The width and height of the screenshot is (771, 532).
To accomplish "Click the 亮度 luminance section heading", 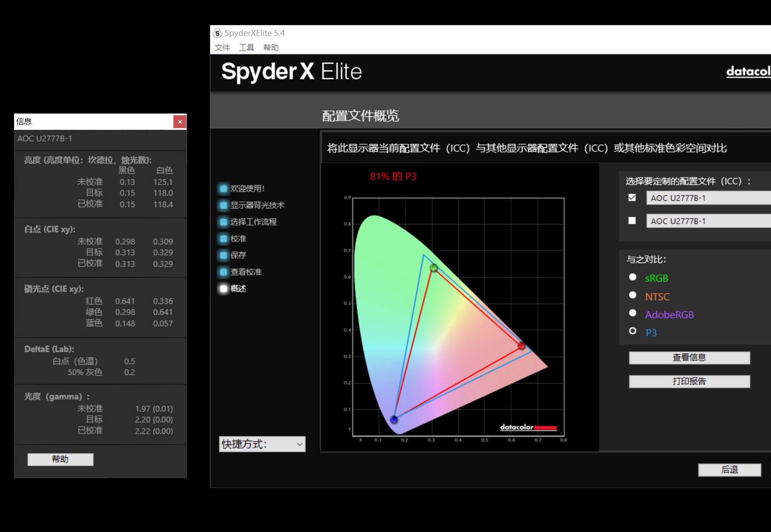I will [x=88, y=160].
